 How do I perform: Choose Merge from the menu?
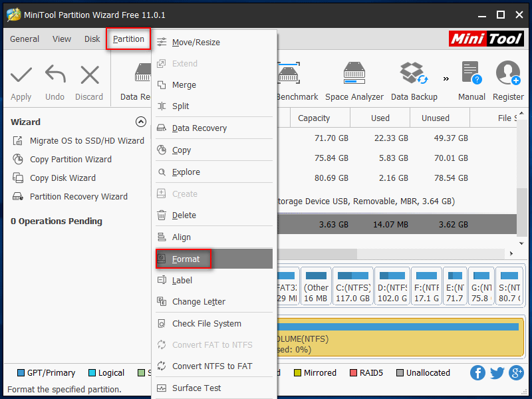[214, 85]
